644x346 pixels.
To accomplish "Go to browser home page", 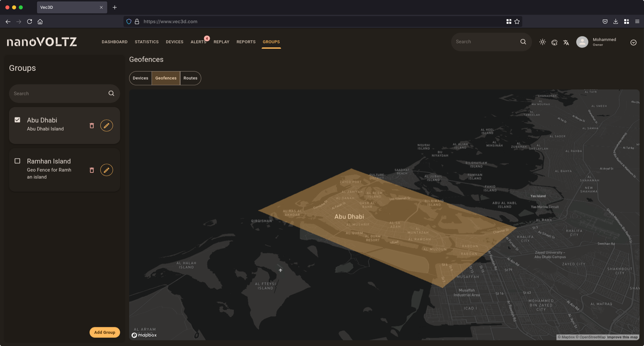I will [40, 21].
